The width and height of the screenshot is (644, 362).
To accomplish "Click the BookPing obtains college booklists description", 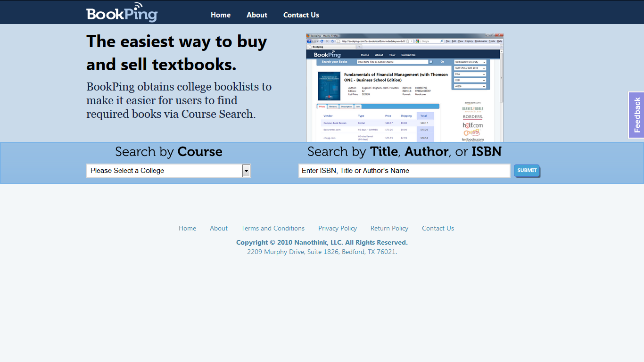I will coord(179,100).
